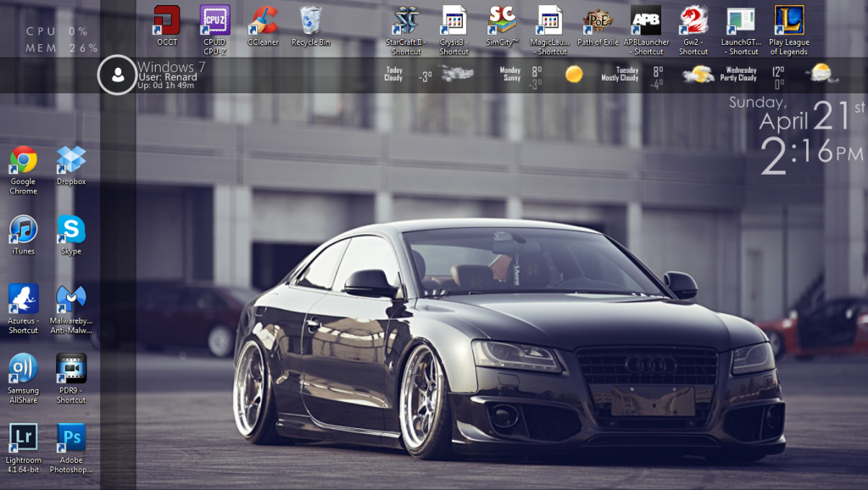Click the "Up: 0d 1h 49m" uptime text
The width and height of the screenshot is (868, 490).
[x=166, y=86]
